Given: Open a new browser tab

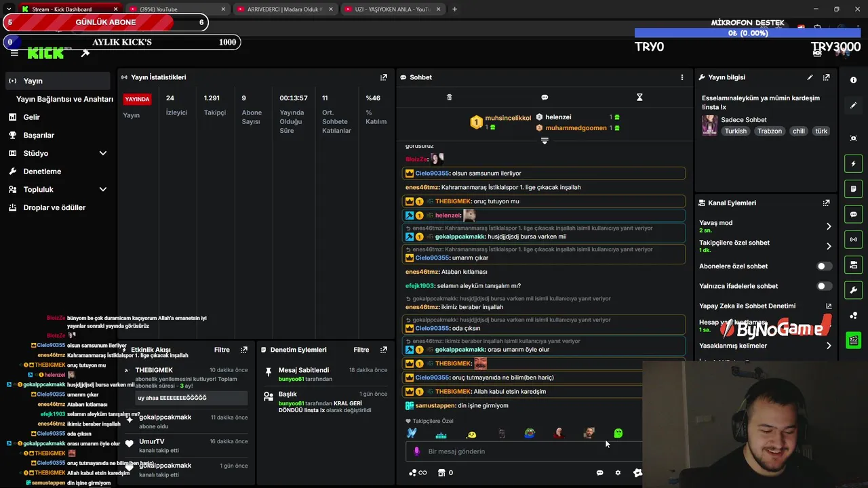Looking at the screenshot, I should [x=454, y=9].
